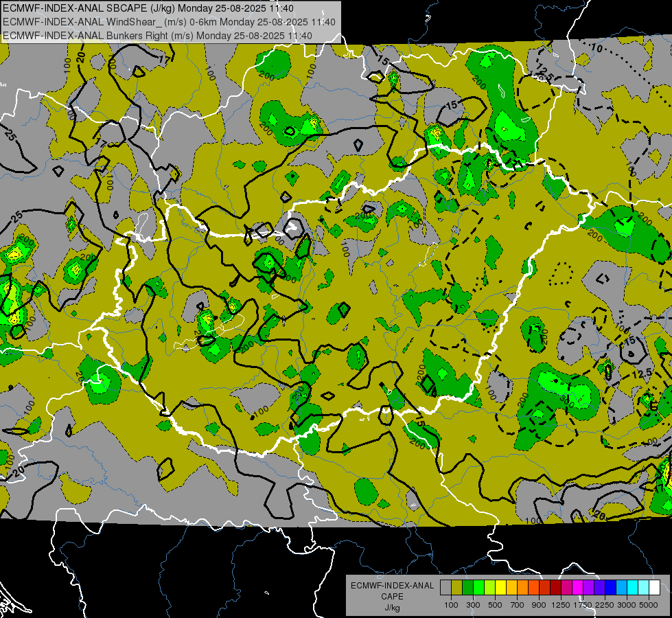The image size is (672, 618).
Task: Select the pale cyan swatch left of 5000
Action: [644, 587]
